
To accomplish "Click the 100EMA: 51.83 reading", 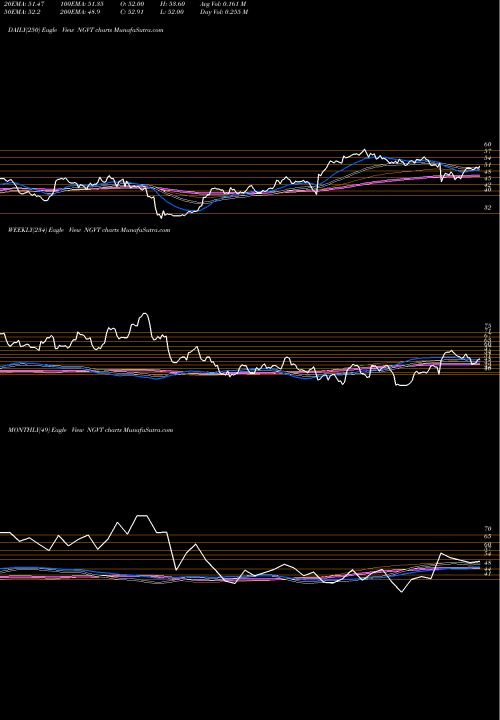I will coord(81,4).
